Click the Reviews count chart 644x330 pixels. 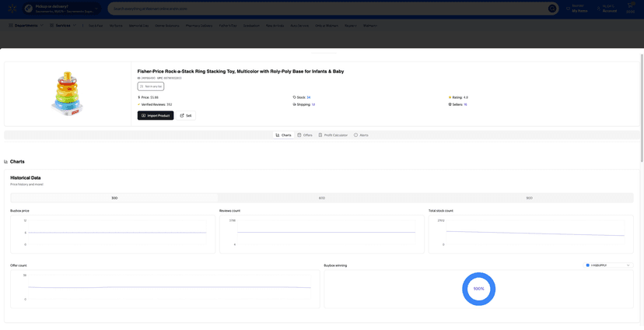tap(321, 233)
